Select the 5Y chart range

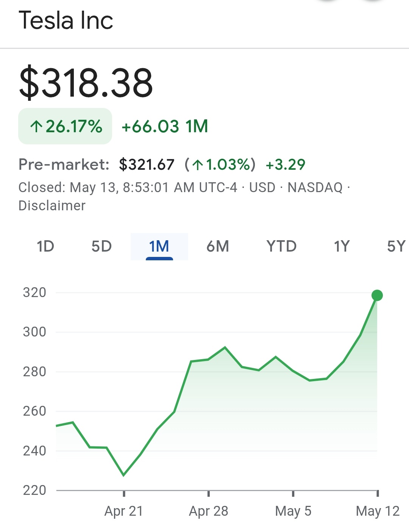(397, 246)
